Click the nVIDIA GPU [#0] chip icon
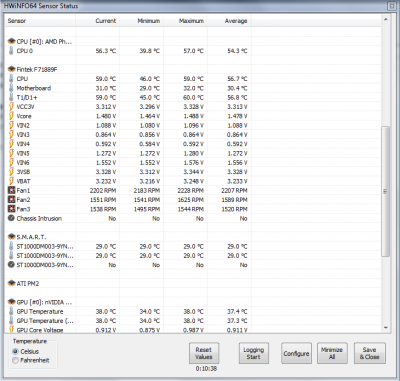Viewport: 400px width, 381px height. tap(12, 302)
